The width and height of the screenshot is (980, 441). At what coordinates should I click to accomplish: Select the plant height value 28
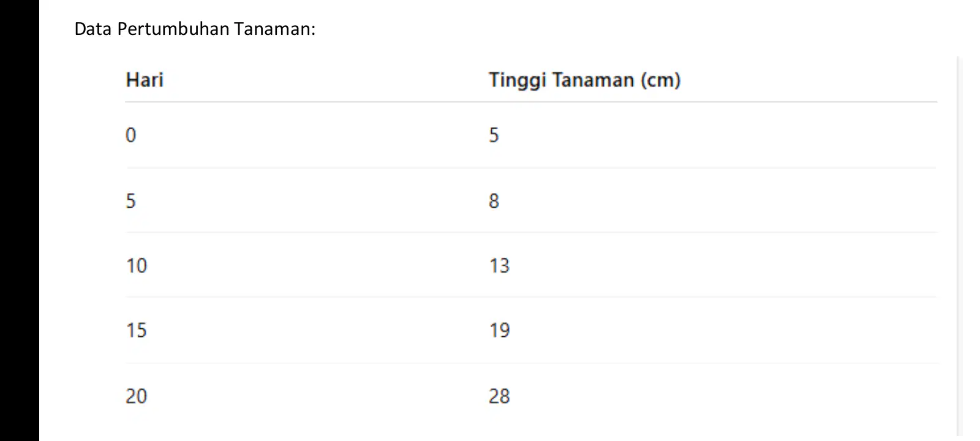(499, 396)
